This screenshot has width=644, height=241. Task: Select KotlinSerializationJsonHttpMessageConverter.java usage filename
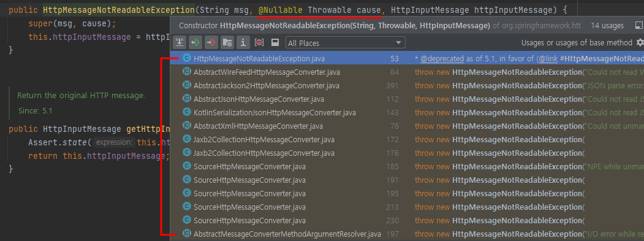coord(275,113)
